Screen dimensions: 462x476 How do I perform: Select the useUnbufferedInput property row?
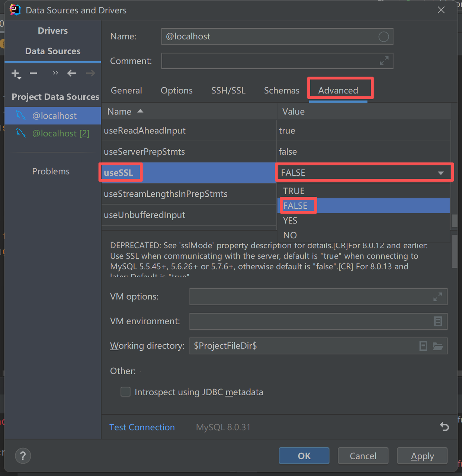189,215
